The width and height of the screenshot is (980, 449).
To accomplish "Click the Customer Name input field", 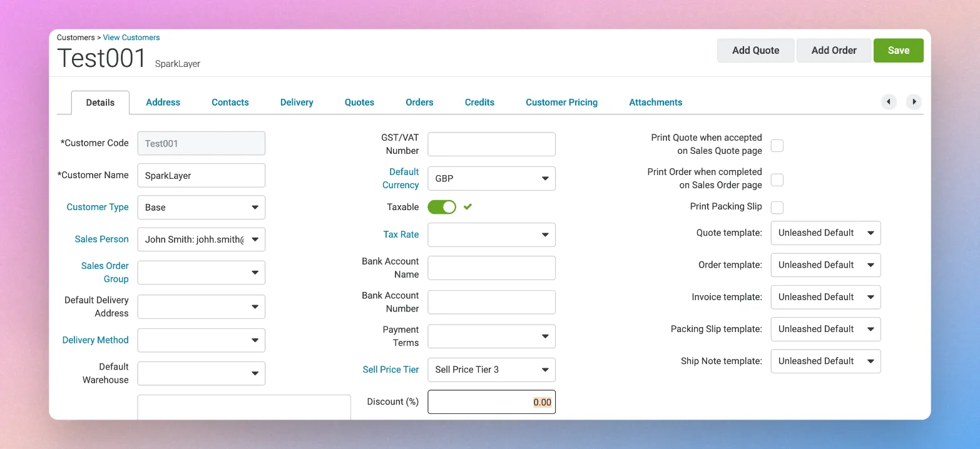I will 202,176.
